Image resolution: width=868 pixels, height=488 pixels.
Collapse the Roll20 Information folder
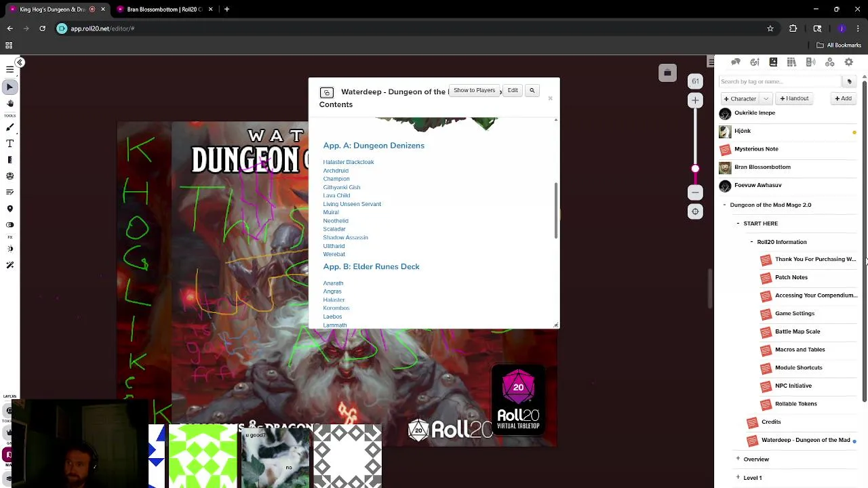pos(751,242)
